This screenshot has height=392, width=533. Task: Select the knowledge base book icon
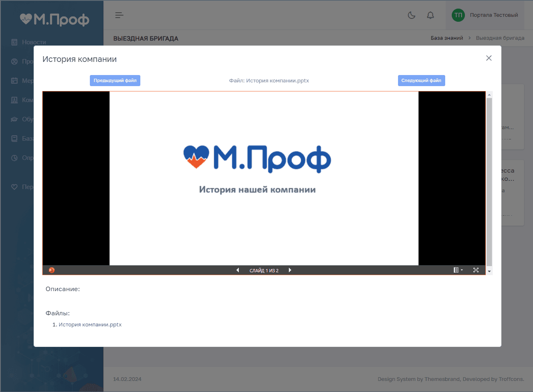pyautogui.click(x=15, y=138)
